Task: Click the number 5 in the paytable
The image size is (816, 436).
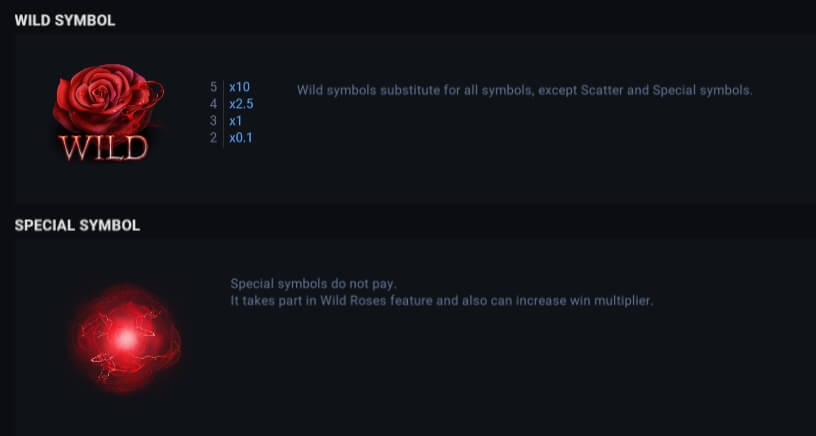Action: (x=213, y=87)
